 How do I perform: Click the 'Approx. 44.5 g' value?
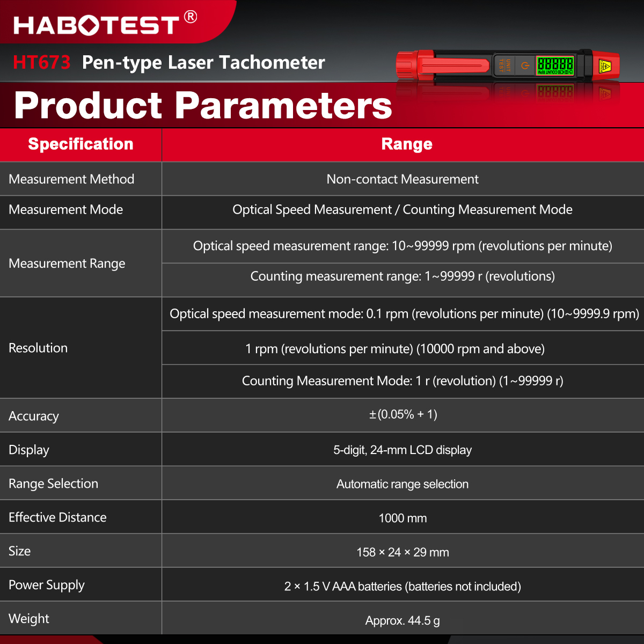click(x=402, y=621)
